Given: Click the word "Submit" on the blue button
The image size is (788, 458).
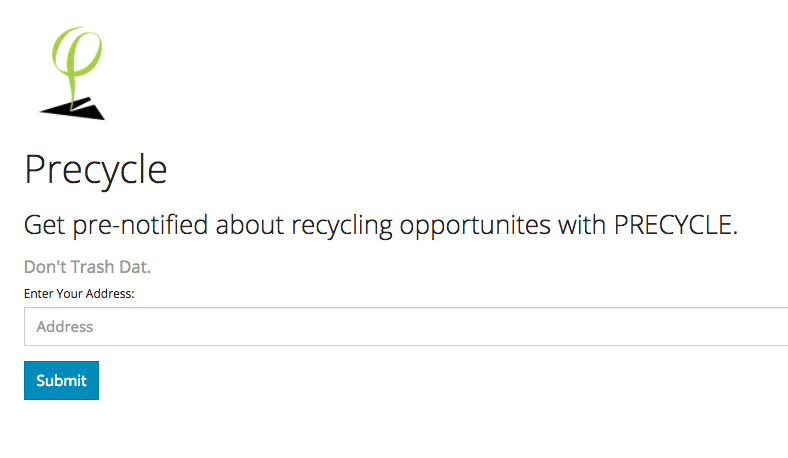Looking at the screenshot, I should click(61, 381).
